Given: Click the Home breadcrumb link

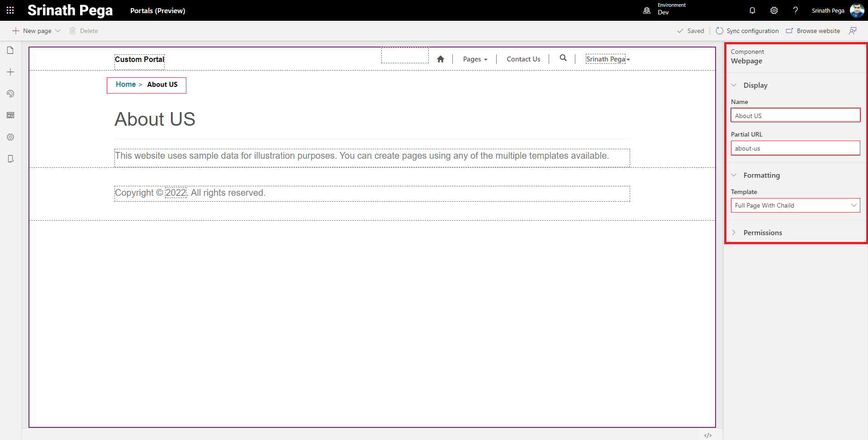Looking at the screenshot, I should [125, 85].
